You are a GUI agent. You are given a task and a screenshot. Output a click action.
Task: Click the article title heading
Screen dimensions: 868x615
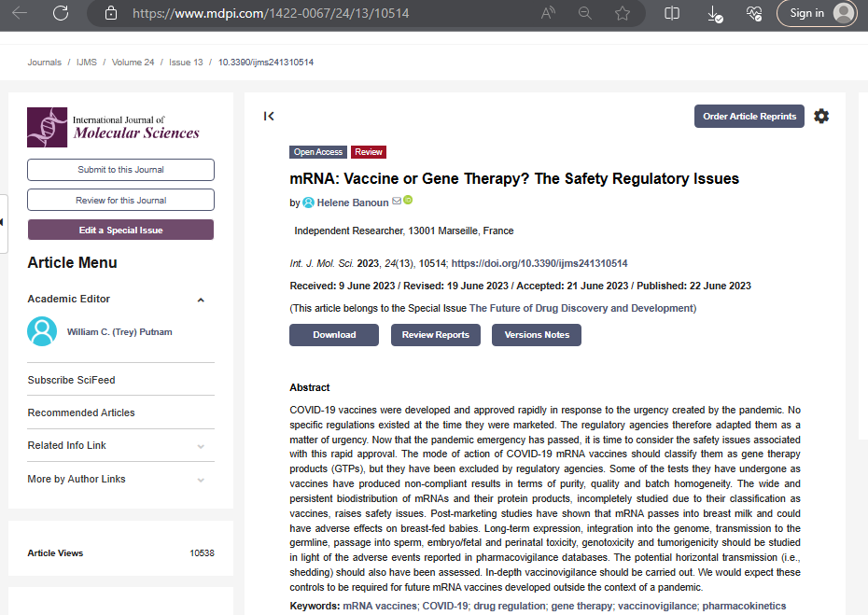pyautogui.click(x=514, y=179)
